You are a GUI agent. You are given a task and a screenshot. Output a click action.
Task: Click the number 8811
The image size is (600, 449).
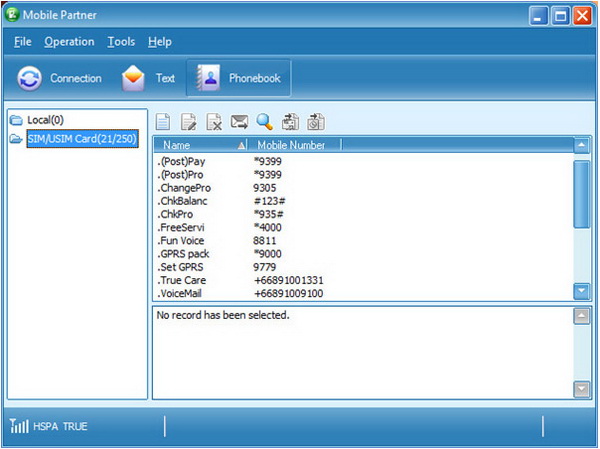coord(264,241)
